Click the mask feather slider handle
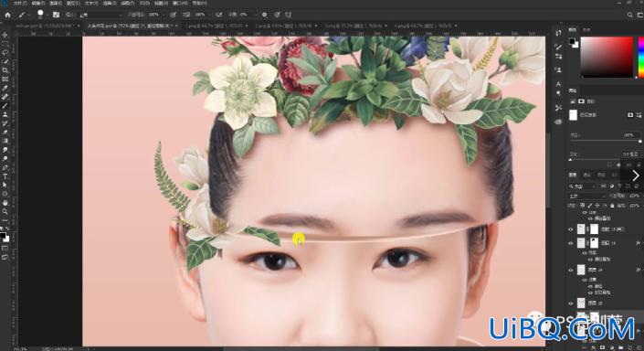 tap(570, 159)
